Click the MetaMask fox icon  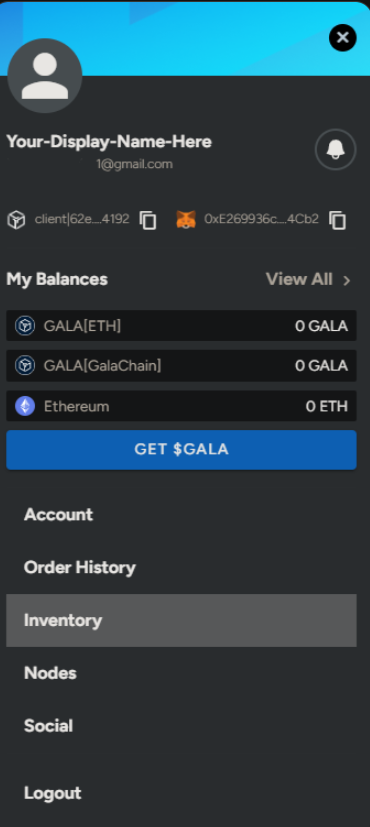[x=186, y=219]
